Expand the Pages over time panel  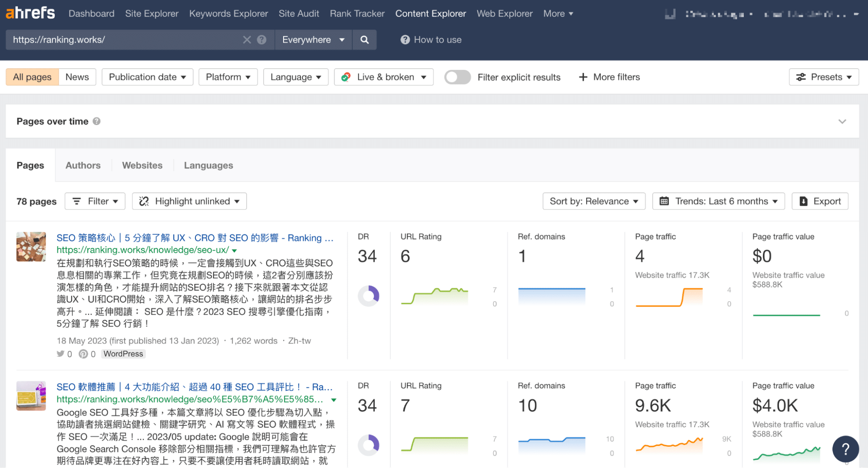tap(842, 121)
